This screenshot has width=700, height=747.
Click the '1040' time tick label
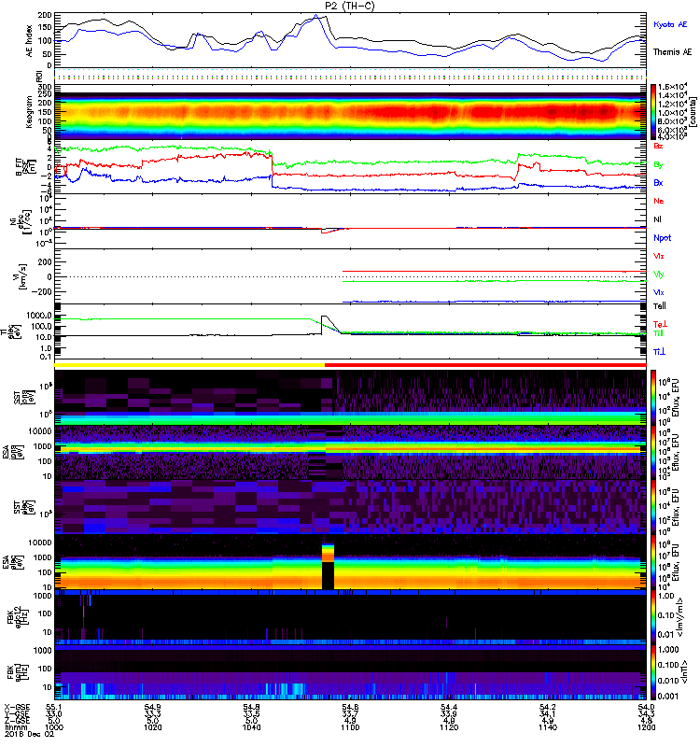coord(251,727)
